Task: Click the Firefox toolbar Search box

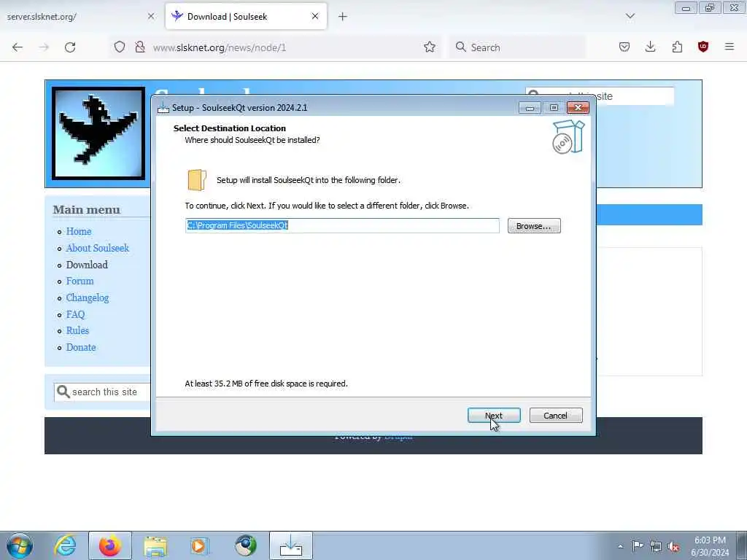Action: 517,47
